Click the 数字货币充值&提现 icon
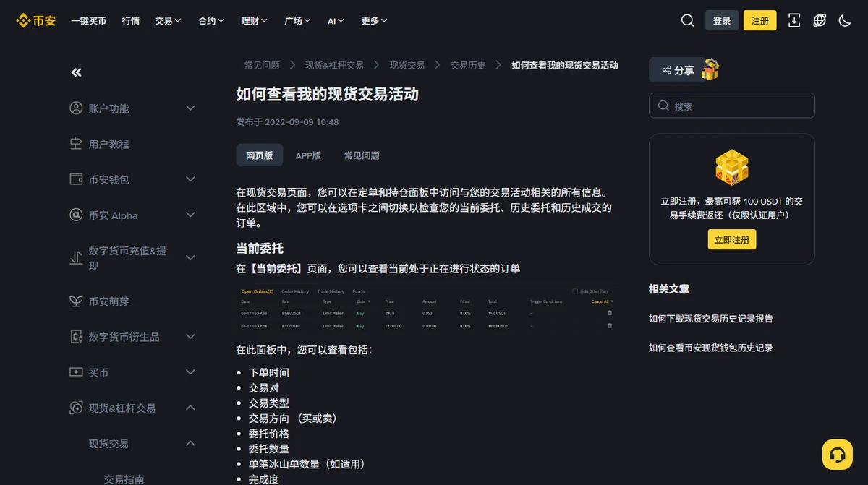This screenshot has width=868, height=485. [76, 258]
